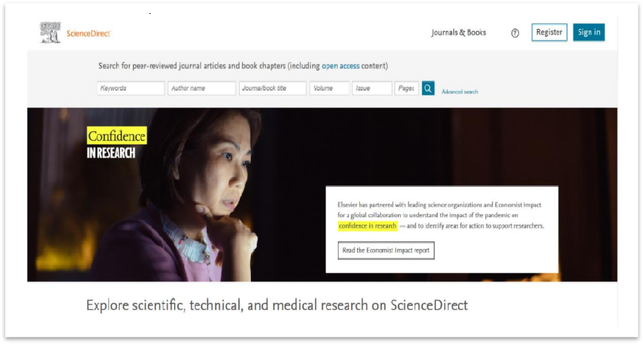Click the Sign in button
Image resolution: width=644 pixels, height=345 pixels.
(x=589, y=32)
